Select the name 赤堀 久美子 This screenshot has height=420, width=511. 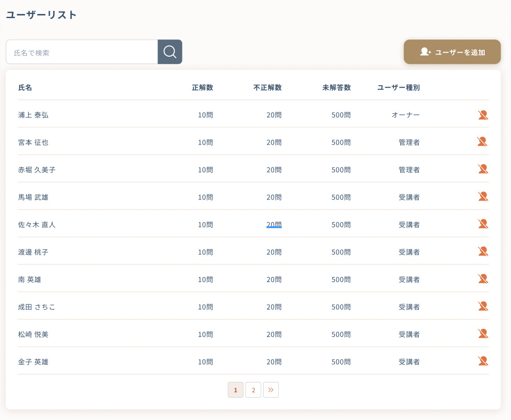coord(37,170)
